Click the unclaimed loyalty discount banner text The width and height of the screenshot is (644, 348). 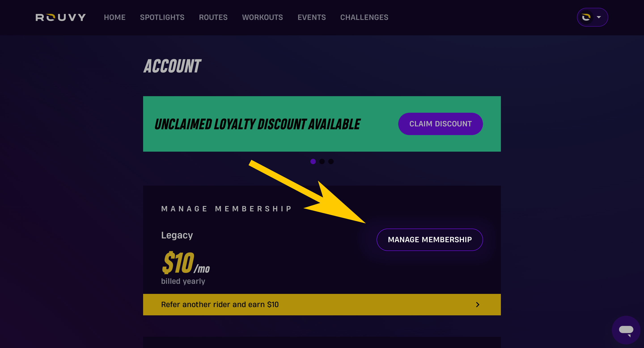point(258,124)
